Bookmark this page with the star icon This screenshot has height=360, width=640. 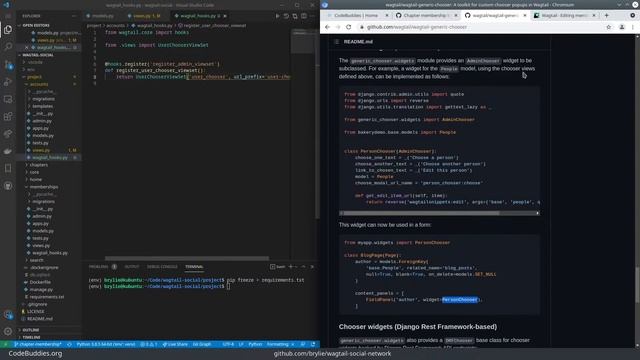click(x=609, y=27)
